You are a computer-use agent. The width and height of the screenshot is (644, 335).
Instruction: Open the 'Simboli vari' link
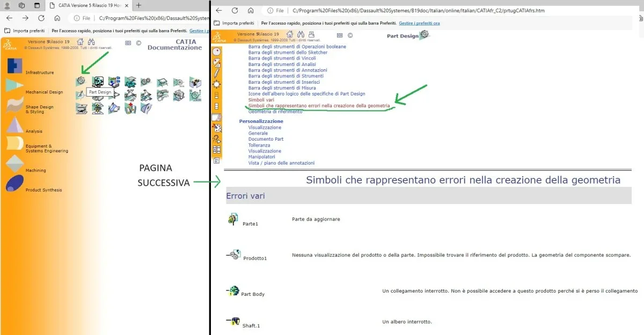[x=261, y=100]
